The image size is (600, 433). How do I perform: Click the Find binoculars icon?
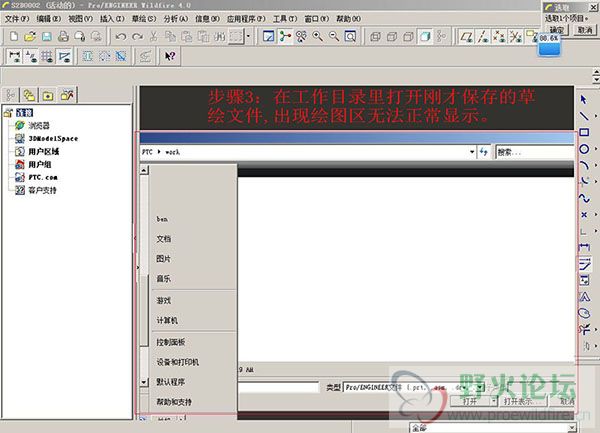219,37
